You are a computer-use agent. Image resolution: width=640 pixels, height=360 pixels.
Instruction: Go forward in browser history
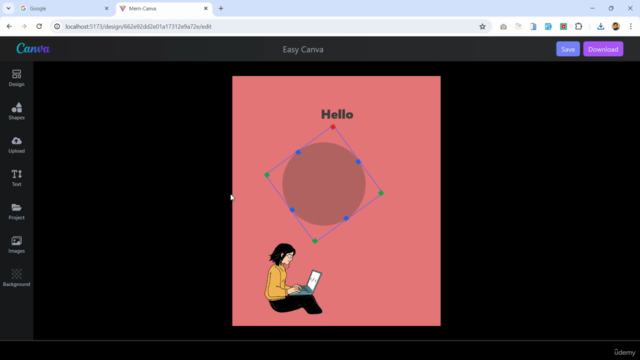pos(24,26)
